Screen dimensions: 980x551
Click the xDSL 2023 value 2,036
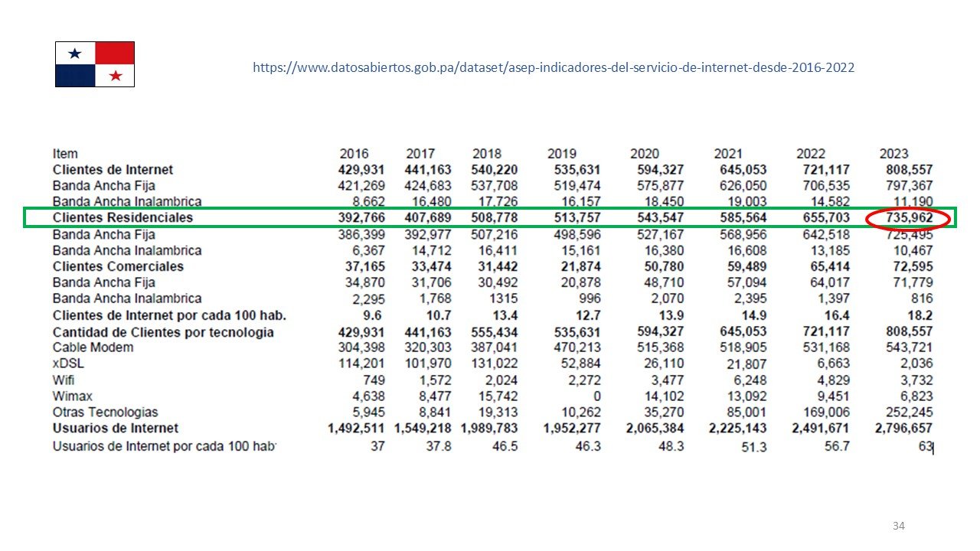[x=916, y=364]
